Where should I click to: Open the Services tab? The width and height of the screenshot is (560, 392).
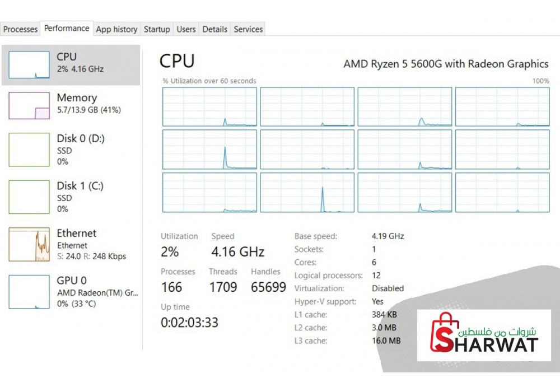[x=248, y=29]
